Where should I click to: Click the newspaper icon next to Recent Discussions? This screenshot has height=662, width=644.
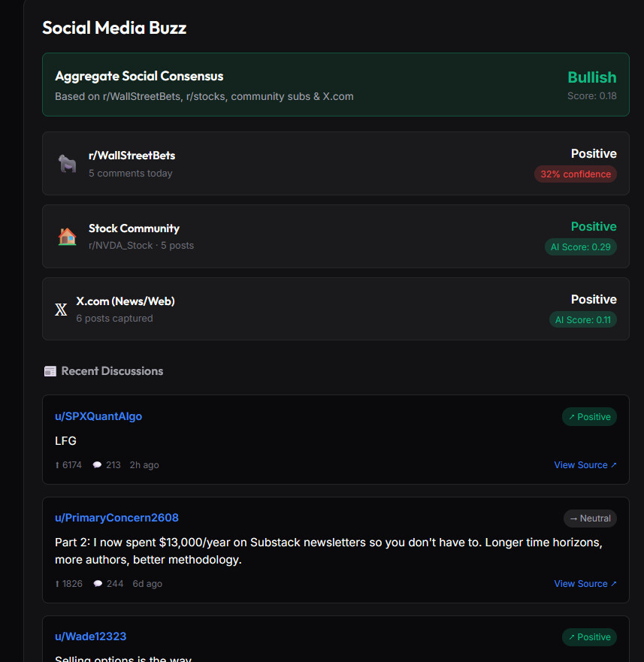[x=50, y=371]
